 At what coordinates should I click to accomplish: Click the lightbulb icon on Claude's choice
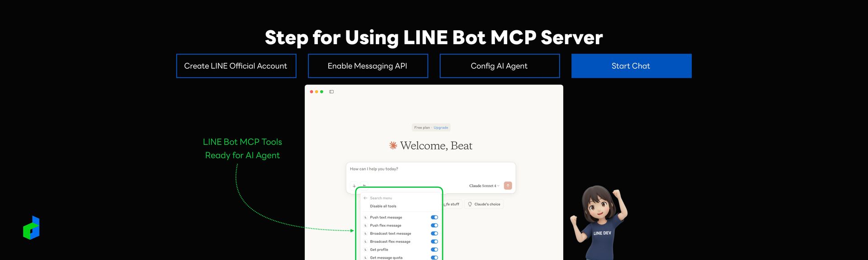(x=470, y=204)
